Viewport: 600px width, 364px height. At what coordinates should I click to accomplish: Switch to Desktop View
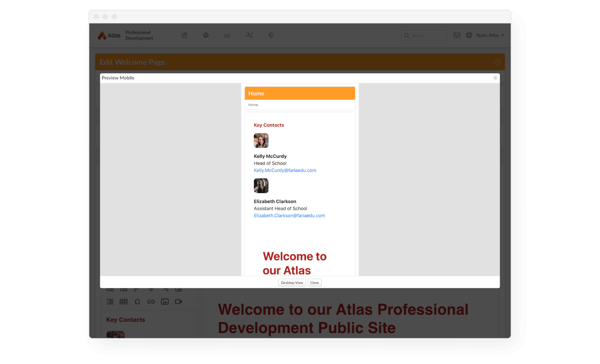(x=292, y=283)
